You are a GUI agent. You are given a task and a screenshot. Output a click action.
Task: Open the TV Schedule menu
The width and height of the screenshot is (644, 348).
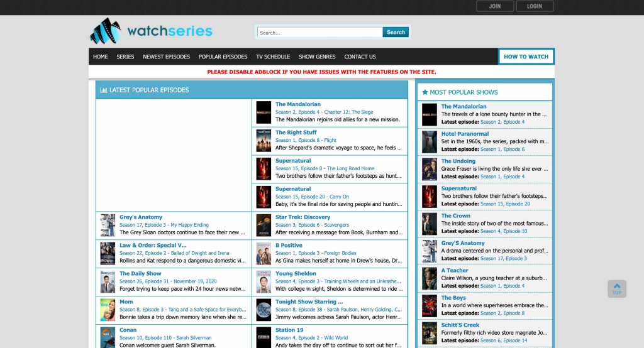click(x=273, y=57)
